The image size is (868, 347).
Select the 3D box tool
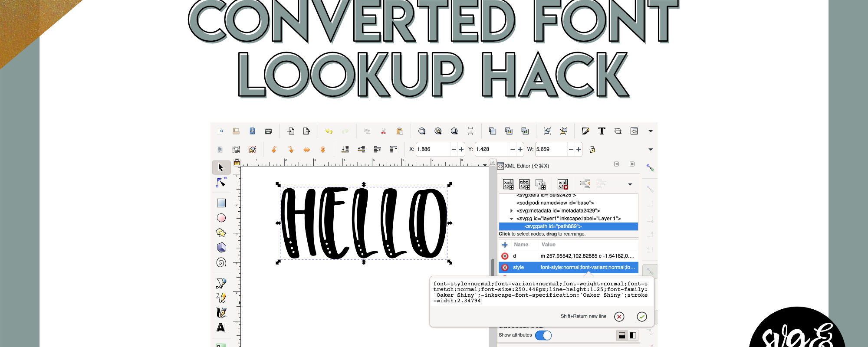click(x=221, y=247)
